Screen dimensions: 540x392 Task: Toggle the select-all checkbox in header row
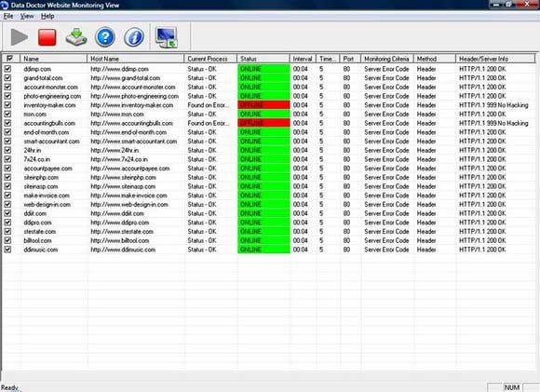(9, 59)
